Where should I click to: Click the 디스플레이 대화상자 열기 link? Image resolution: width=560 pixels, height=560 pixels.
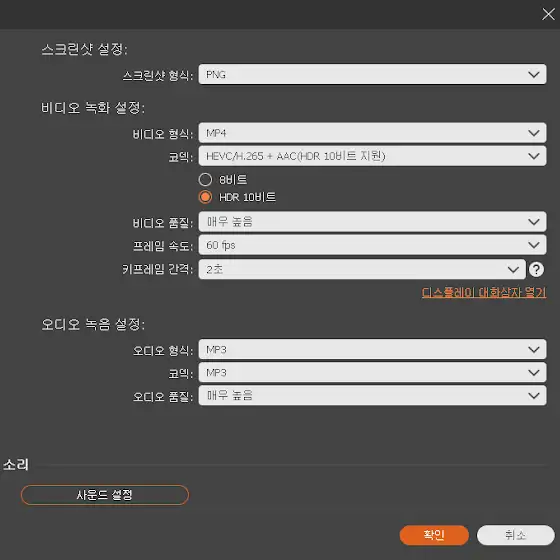[484, 292]
